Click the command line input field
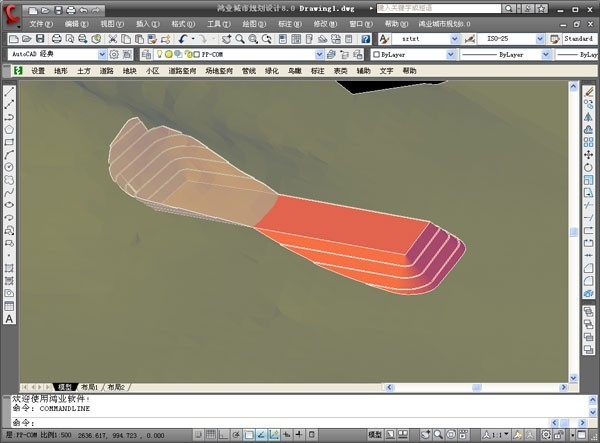This screenshot has height=443, width=600. pyautogui.click(x=300, y=421)
